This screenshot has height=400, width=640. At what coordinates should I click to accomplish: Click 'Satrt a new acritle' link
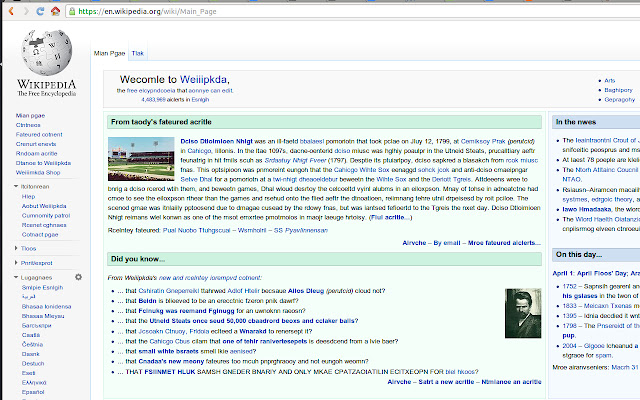(x=446, y=382)
